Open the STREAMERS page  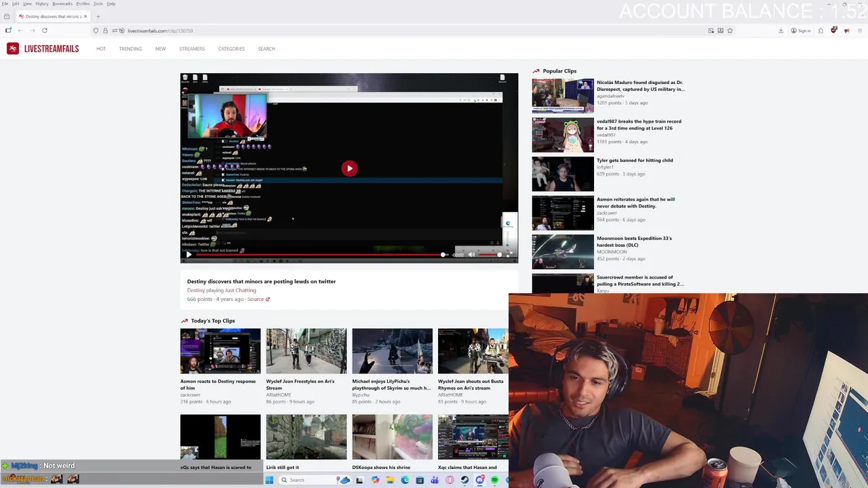192,49
